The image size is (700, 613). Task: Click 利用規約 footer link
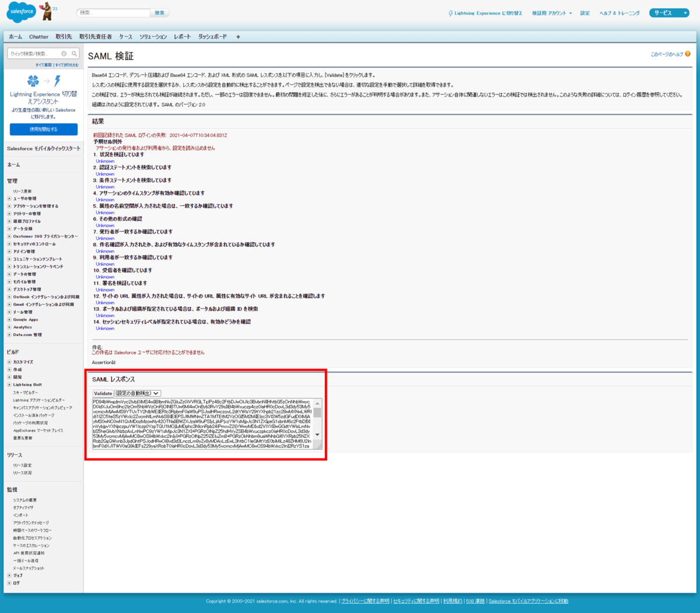click(x=452, y=601)
